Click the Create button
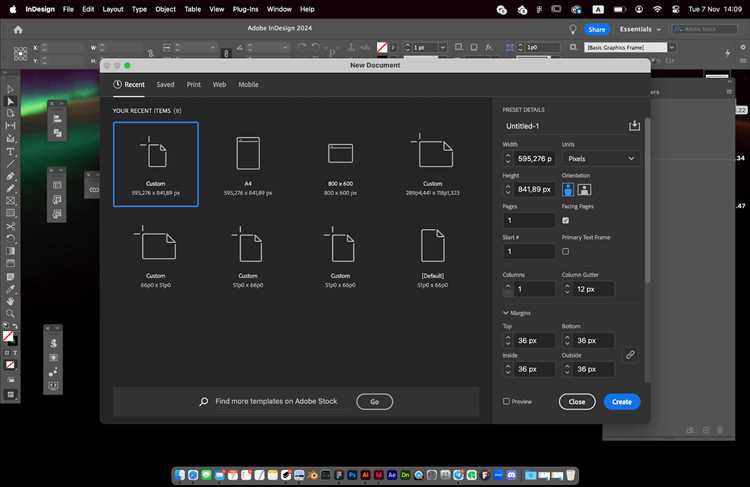 click(621, 401)
